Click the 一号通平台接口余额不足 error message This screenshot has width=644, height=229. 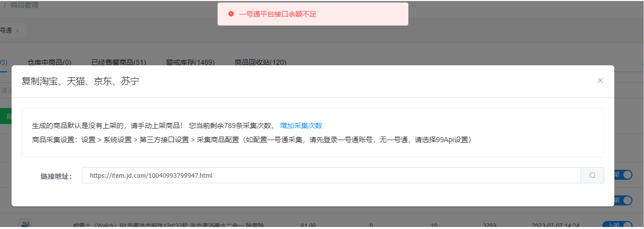[x=278, y=14]
